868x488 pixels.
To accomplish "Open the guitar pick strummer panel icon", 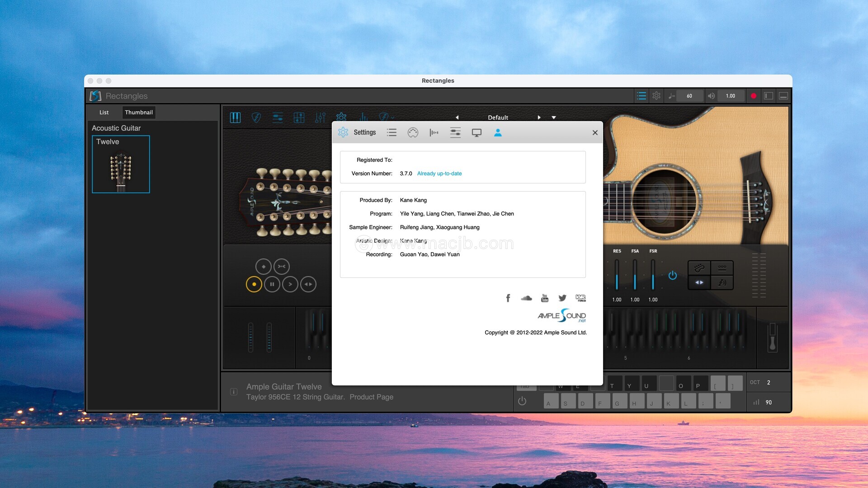I will click(x=256, y=118).
